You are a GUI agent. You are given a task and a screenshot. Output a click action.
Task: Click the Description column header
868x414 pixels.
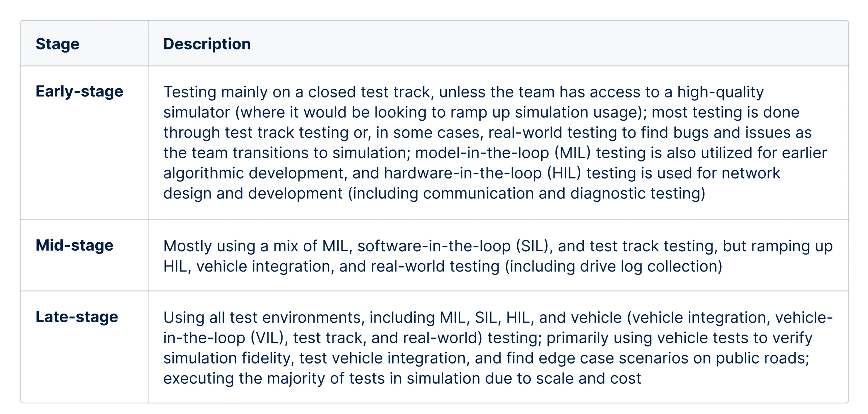(x=207, y=44)
